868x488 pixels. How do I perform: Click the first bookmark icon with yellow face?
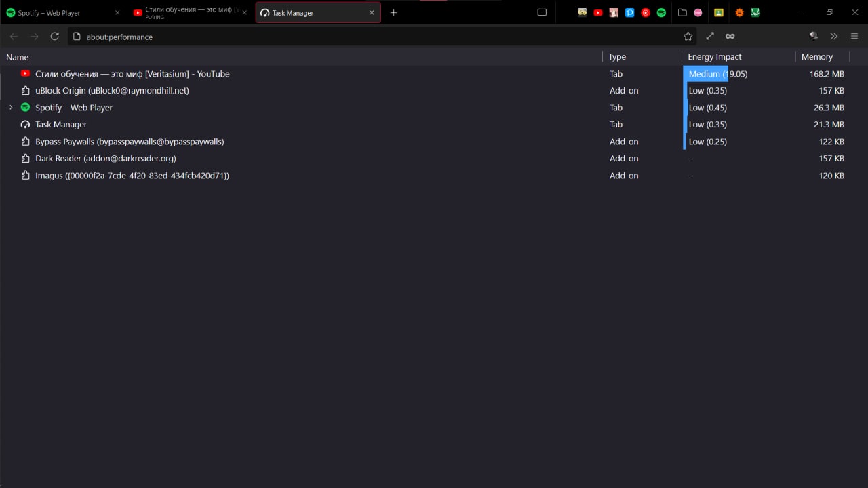(582, 12)
